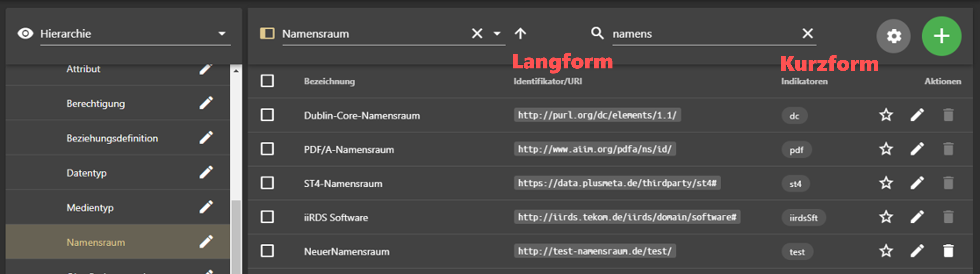Click the iiRDS Software name text

coord(335,217)
